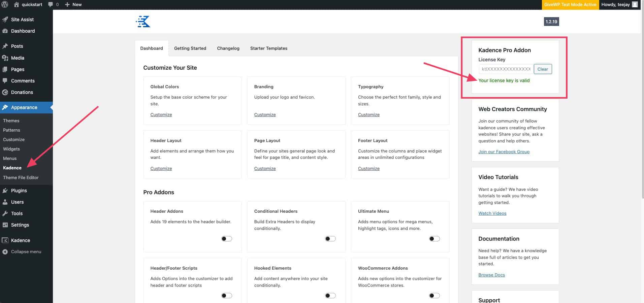
Task: Open Site Assist in the sidebar
Action: [x=22, y=20]
